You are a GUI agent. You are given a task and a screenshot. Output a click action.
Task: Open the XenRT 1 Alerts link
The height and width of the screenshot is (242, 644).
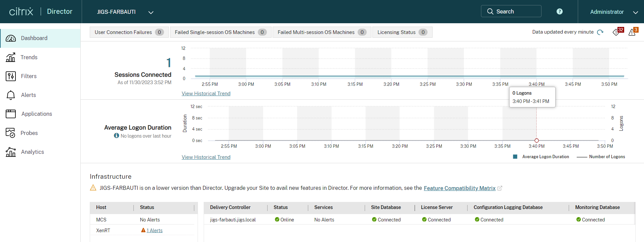154,231
